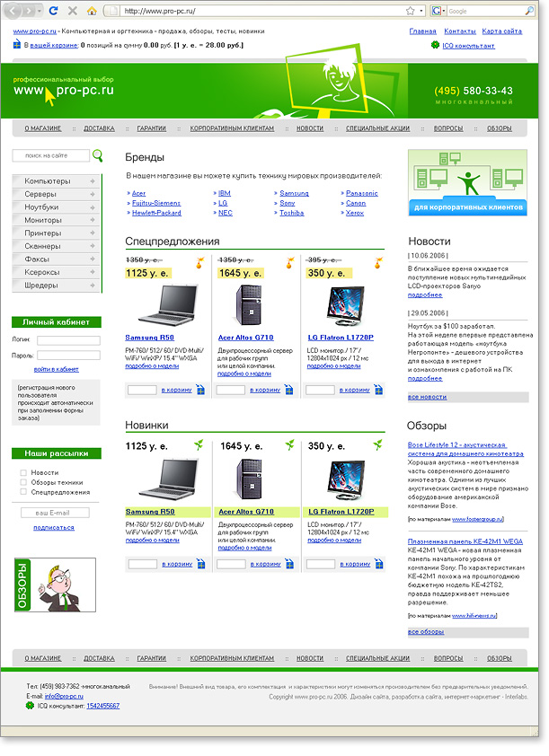
Task: Click the подписаться link
Action: point(54,527)
